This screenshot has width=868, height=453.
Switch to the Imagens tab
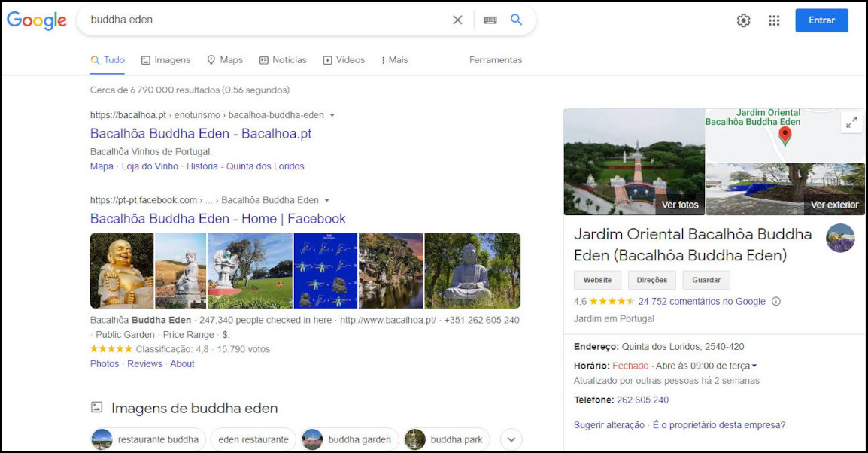[x=165, y=60]
